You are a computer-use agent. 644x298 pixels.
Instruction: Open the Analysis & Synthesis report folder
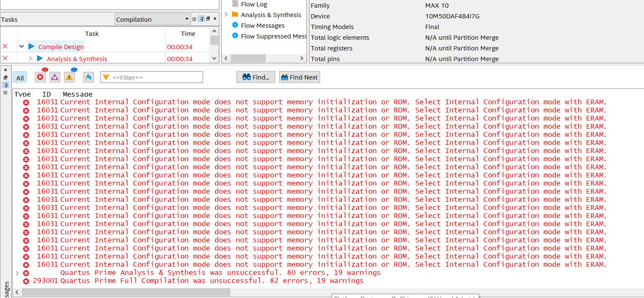tap(271, 15)
